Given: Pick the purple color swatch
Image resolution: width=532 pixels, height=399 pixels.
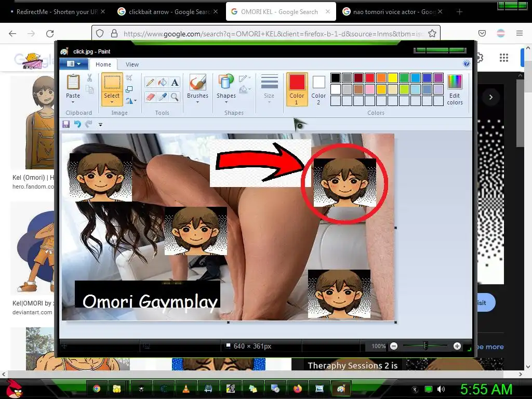Looking at the screenshot, I should click(438, 78).
